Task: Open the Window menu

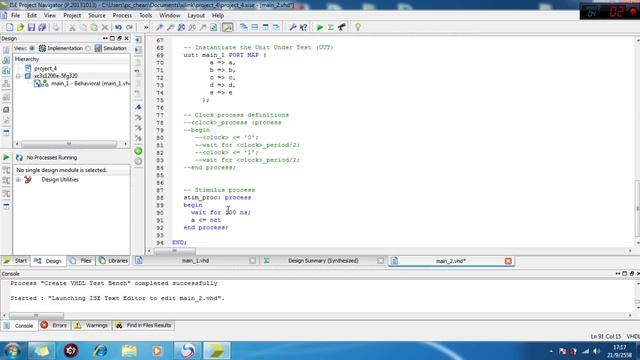Action: 169,16
